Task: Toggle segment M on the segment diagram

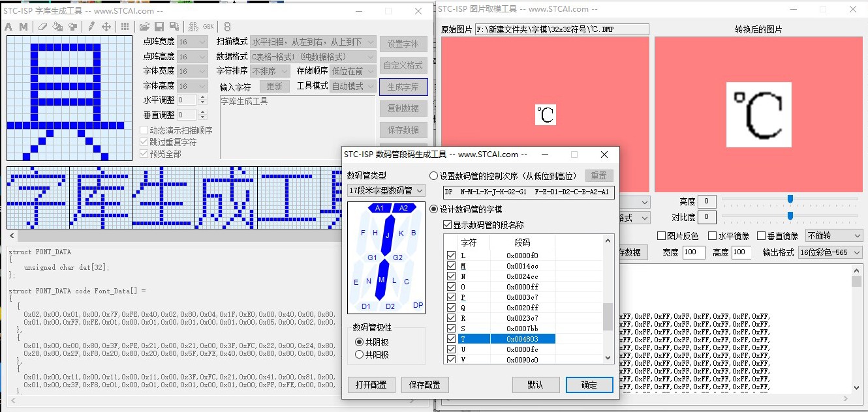Action: (382, 280)
